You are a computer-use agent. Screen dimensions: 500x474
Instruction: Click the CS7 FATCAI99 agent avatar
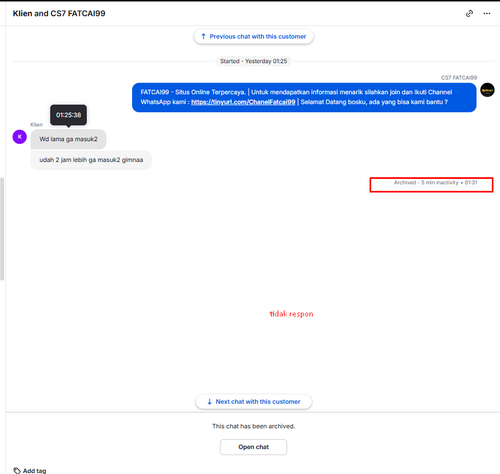coord(487,90)
